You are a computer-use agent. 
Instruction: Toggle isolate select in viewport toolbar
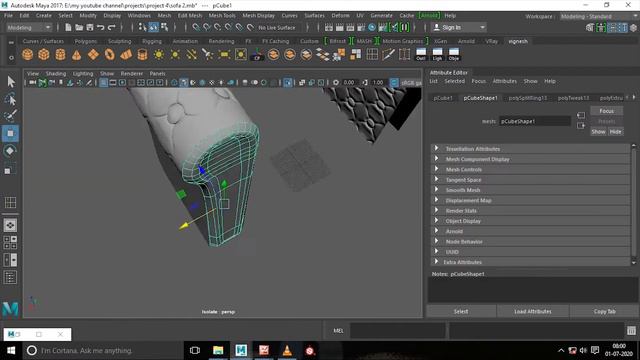[288, 83]
